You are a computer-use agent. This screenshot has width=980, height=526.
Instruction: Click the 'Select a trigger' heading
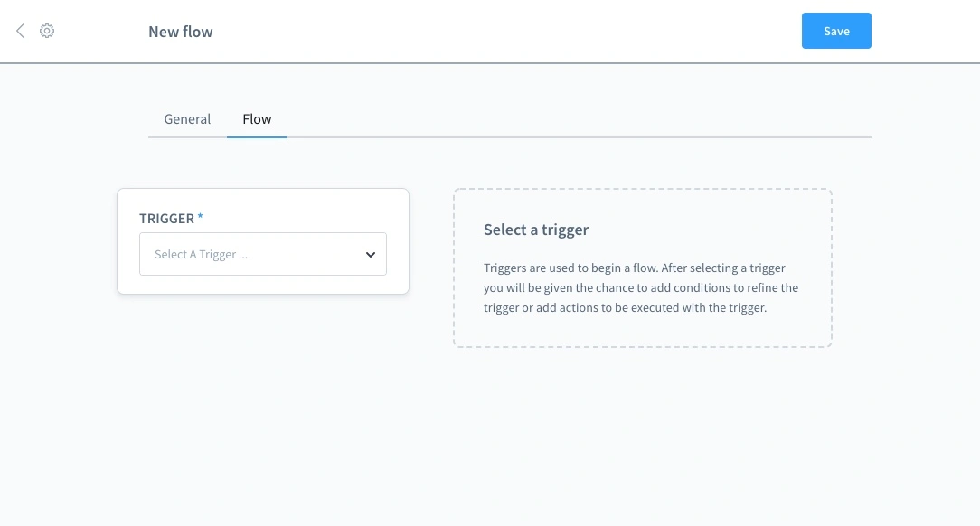[x=536, y=230]
